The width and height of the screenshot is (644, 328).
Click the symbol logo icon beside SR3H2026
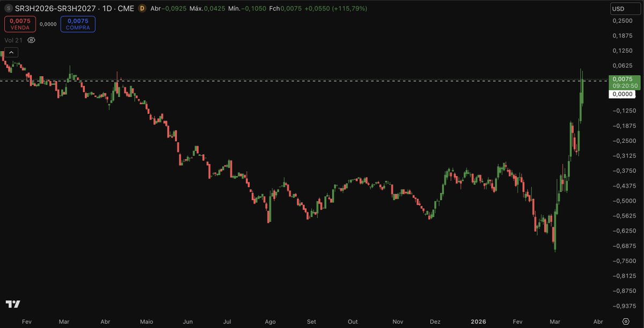[8, 9]
